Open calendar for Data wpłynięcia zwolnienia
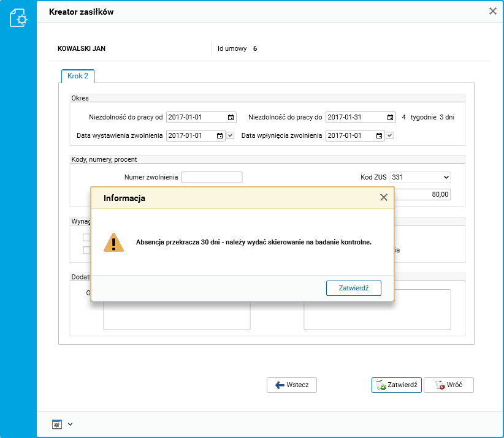Image resolution: width=504 pixels, height=438 pixels. (x=380, y=136)
